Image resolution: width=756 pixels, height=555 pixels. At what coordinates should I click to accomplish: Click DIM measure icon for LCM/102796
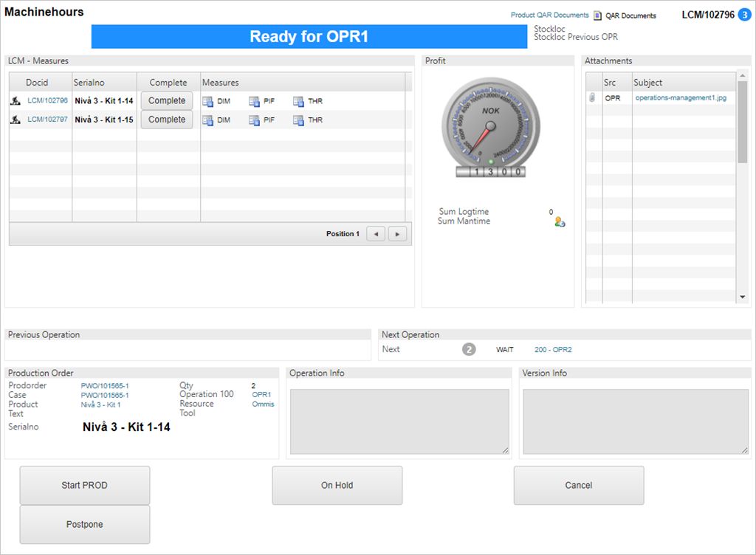pyautogui.click(x=208, y=101)
